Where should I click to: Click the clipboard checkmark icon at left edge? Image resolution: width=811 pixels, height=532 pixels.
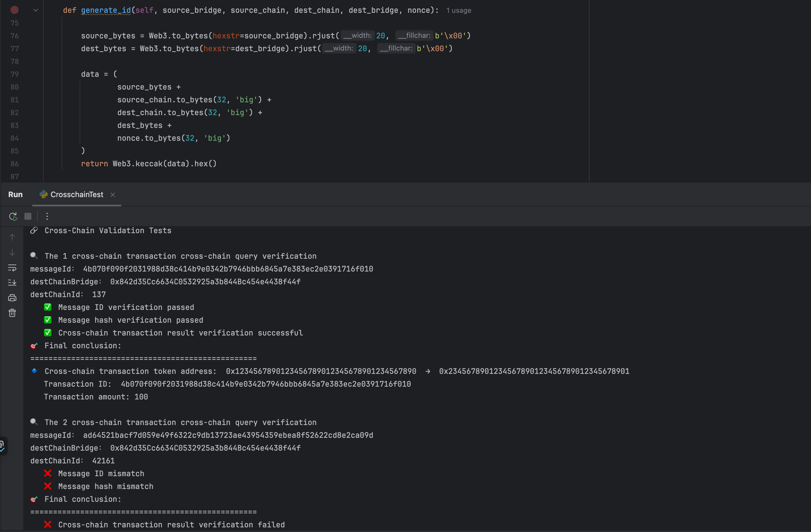tap(2, 446)
